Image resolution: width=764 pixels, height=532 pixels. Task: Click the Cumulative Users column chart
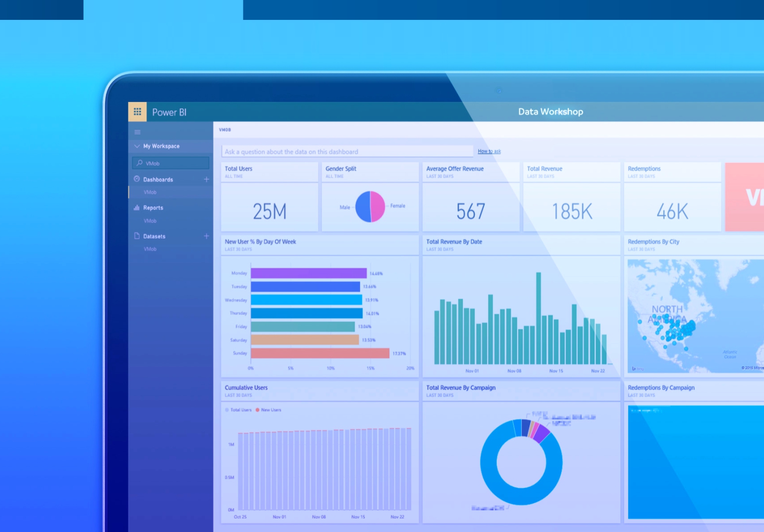point(325,469)
